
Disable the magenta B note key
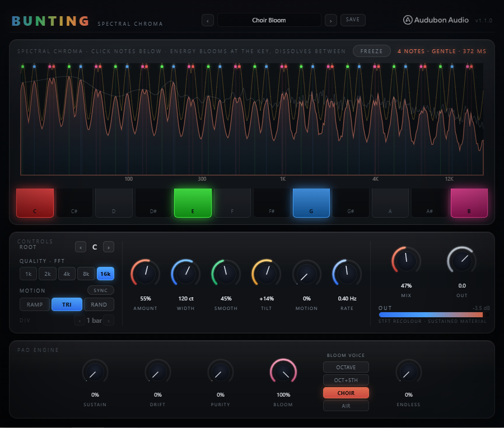(469, 203)
